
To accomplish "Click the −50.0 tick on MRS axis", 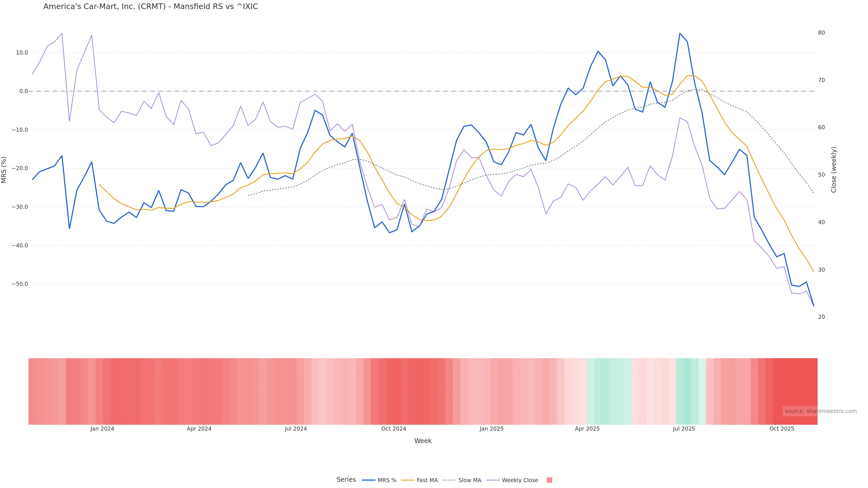I will tap(20, 284).
